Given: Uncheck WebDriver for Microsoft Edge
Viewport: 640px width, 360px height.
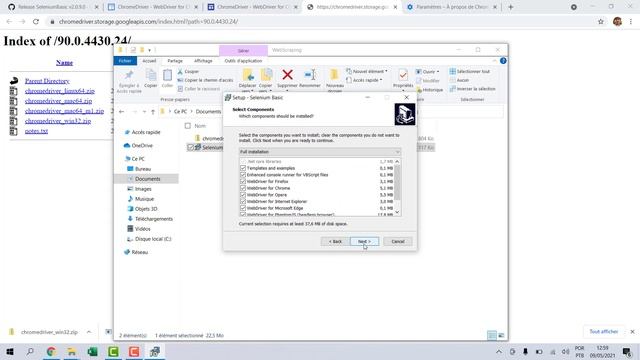Looking at the screenshot, I should [243, 208].
